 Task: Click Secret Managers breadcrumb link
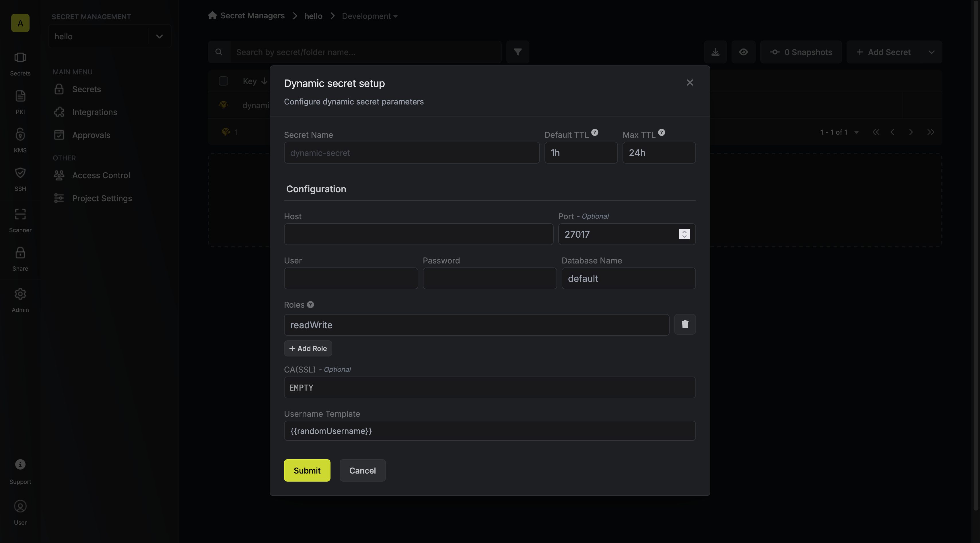(252, 15)
